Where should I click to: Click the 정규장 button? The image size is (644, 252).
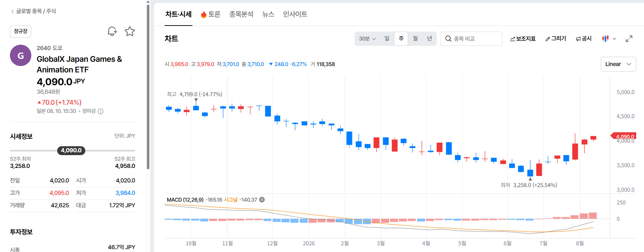[x=21, y=31]
